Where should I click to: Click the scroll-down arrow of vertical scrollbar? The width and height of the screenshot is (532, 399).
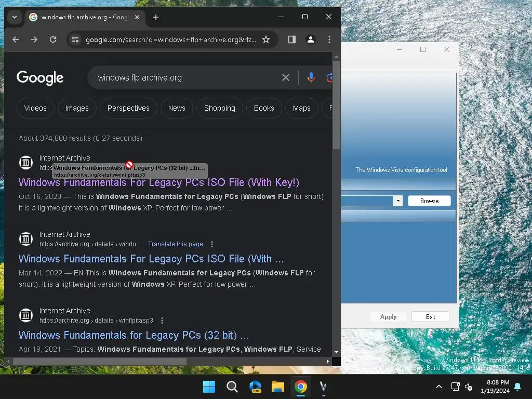[x=336, y=352]
